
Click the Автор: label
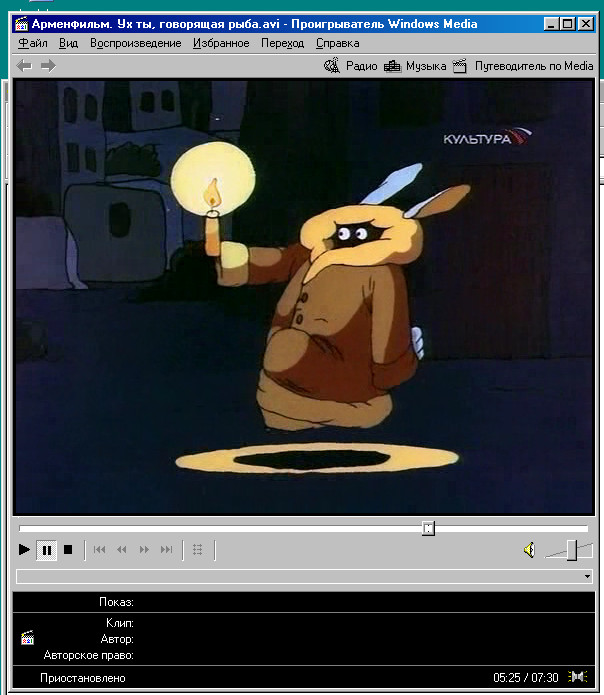pyautogui.click(x=117, y=639)
